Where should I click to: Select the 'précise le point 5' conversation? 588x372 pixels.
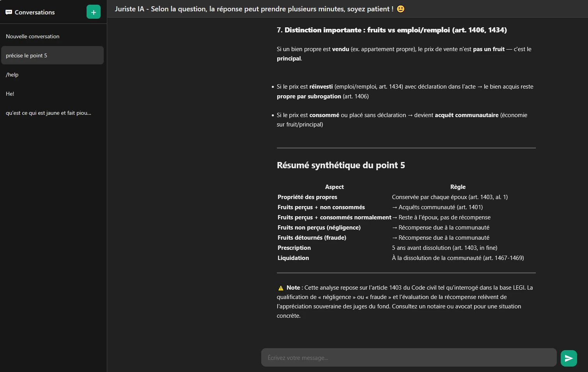point(52,55)
